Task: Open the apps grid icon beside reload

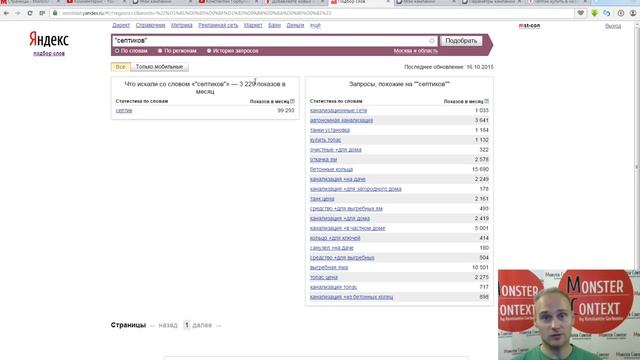Action: coord(42,13)
